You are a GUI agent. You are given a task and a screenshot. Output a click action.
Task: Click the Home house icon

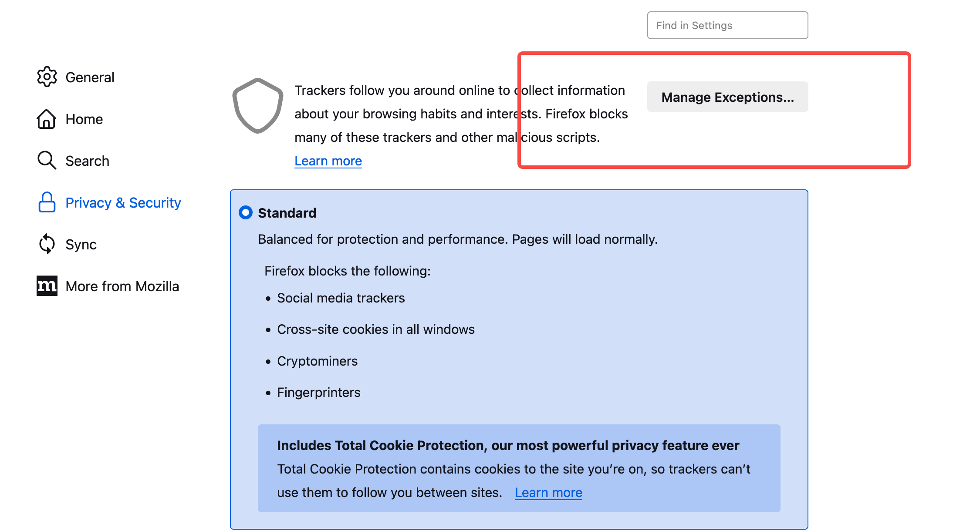[x=47, y=119]
